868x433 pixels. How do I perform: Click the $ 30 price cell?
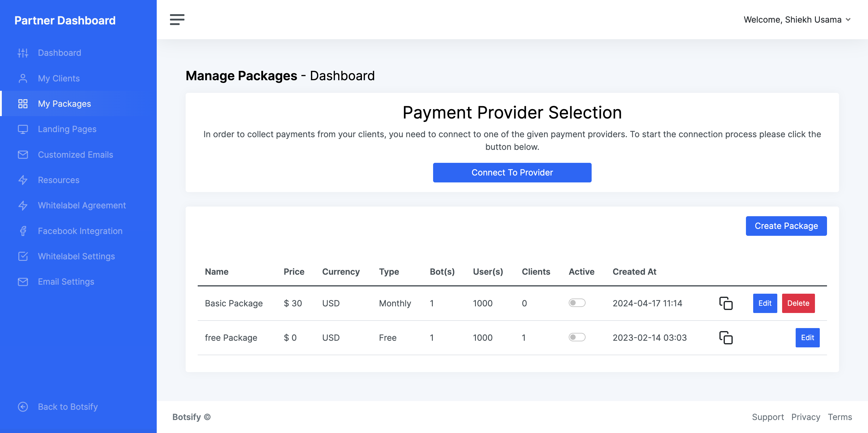(x=293, y=303)
